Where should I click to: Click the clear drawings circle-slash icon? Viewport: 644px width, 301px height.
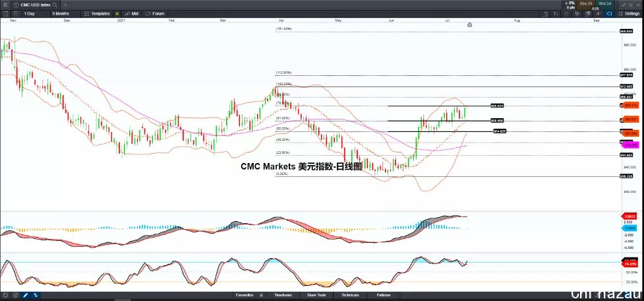point(16,295)
